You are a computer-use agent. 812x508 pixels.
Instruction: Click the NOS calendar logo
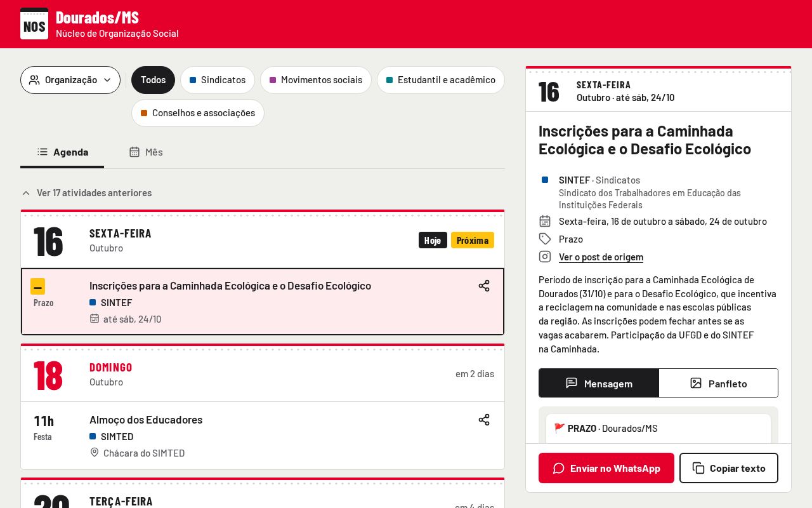34,23
